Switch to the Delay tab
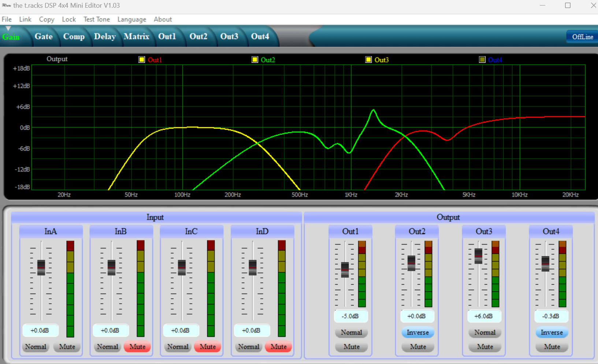The width and height of the screenshot is (598, 364). pyautogui.click(x=105, y=36)
